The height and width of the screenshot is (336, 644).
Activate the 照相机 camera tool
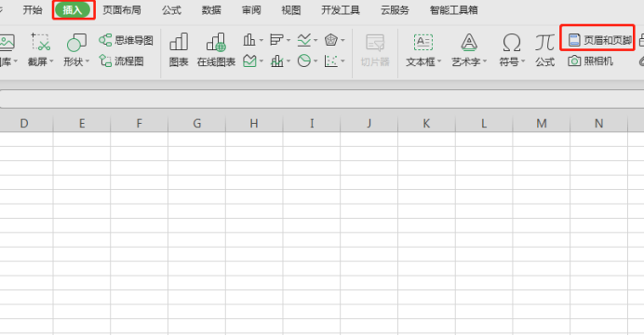pos(591,61)
